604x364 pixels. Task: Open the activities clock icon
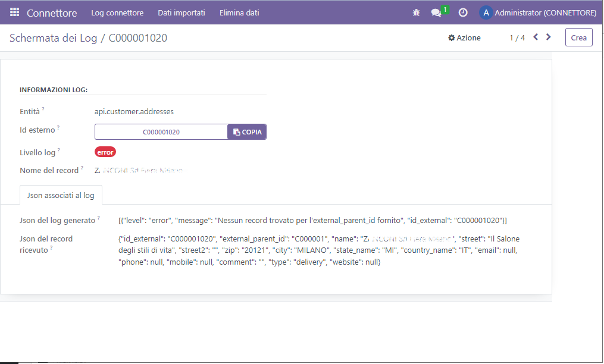point(463,12)
